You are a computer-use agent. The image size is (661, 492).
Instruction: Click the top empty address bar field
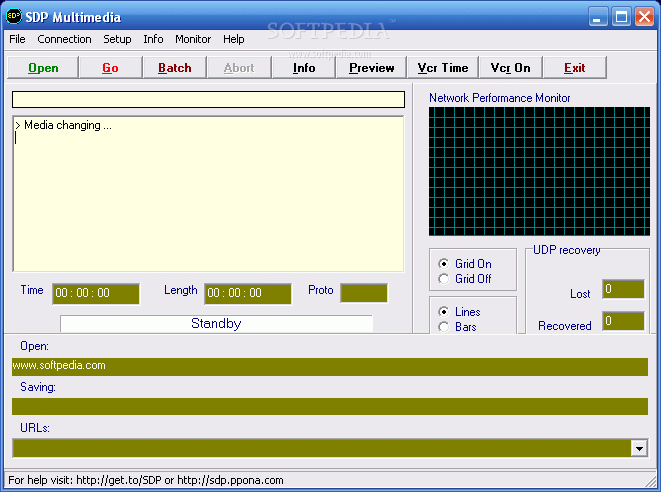click(x=208, y=99)
